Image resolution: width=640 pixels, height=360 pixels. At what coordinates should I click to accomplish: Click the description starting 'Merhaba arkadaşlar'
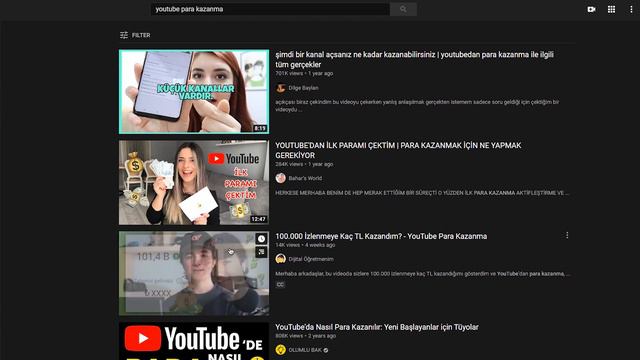[422, 273]
